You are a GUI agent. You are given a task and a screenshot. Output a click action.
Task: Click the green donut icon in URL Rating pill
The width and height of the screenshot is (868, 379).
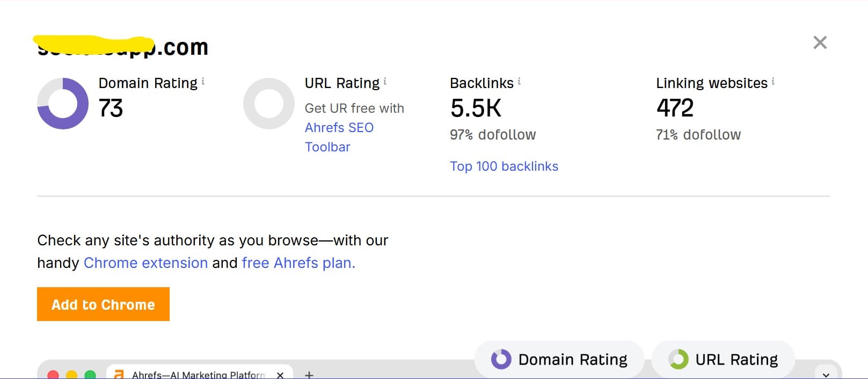click(679, 359)
